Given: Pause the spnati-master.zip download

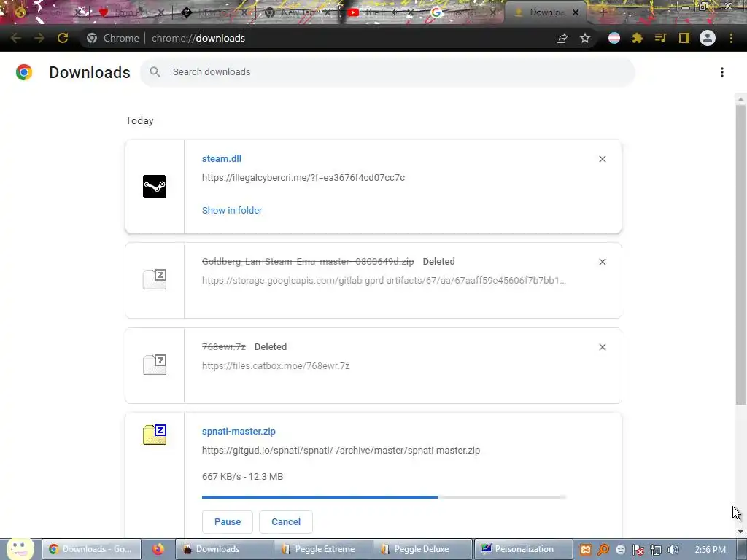Looking at the screenshot, I should (228, 522).
